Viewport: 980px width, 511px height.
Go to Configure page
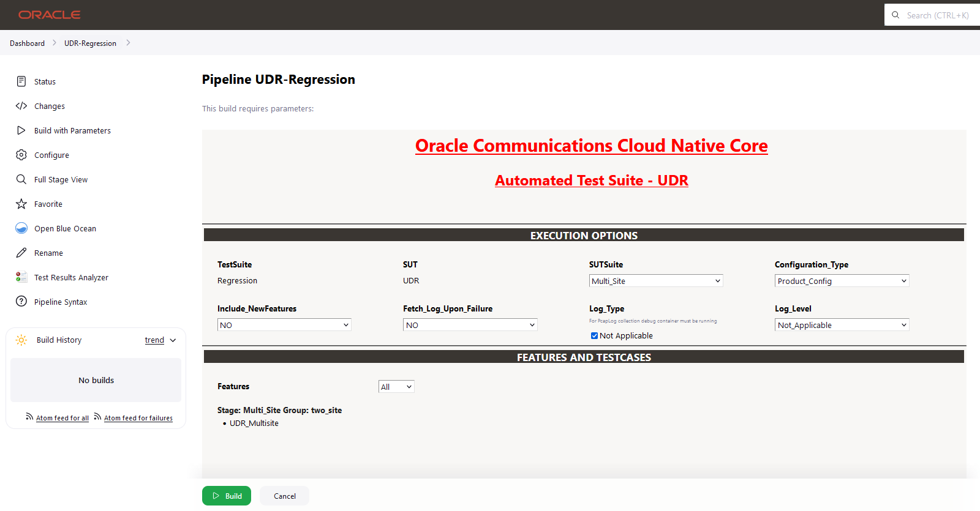(x=51, y=155)
